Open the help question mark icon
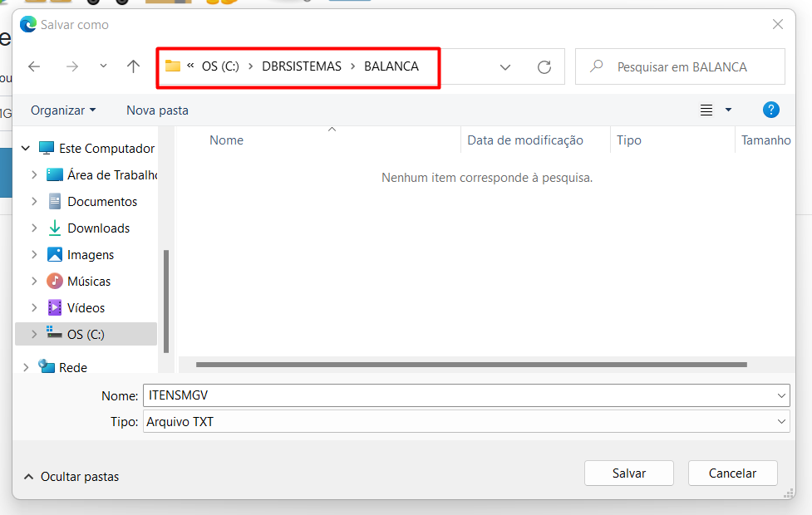Screen dimensions: 812x515 click(770, 110)
